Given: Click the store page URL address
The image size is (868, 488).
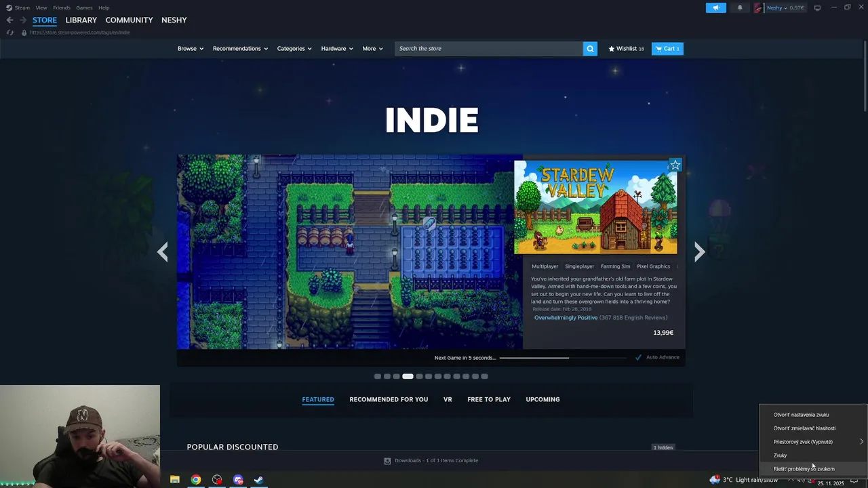Looking at the screenshot, I should click(80, 33).
